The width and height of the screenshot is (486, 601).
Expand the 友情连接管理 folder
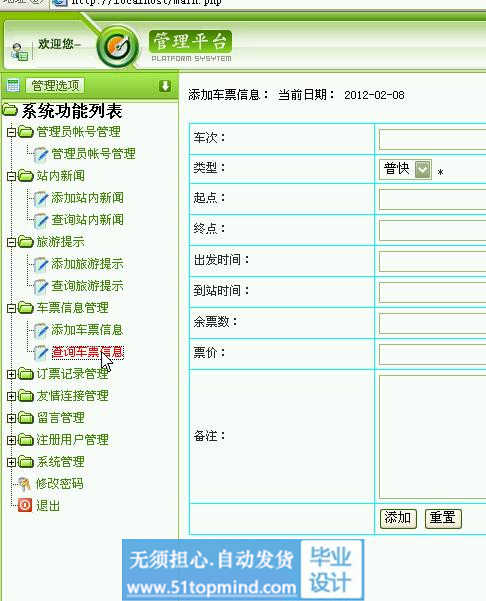point(11,396)
